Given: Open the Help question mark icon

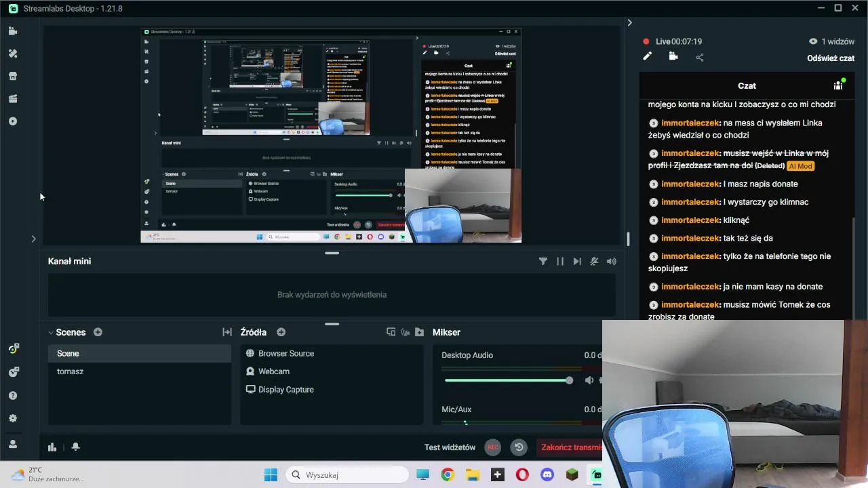Looking at the screenshot, I should 13,396.
